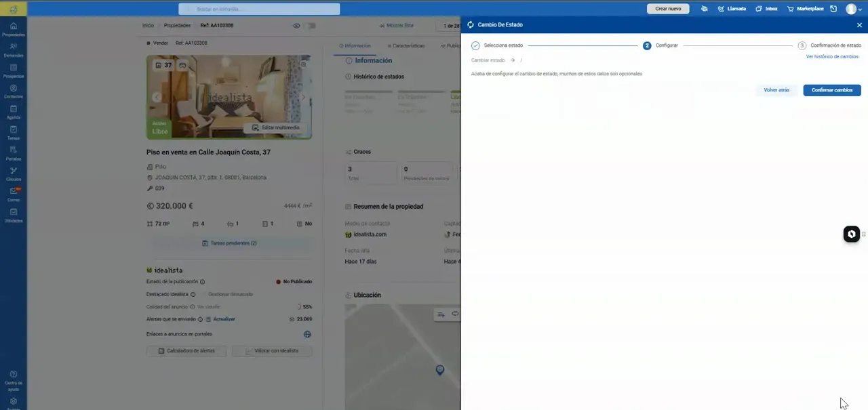This screenshot has height=410, width=868.
Task: Click Confirmar cambios button
Action: point(832,90)
